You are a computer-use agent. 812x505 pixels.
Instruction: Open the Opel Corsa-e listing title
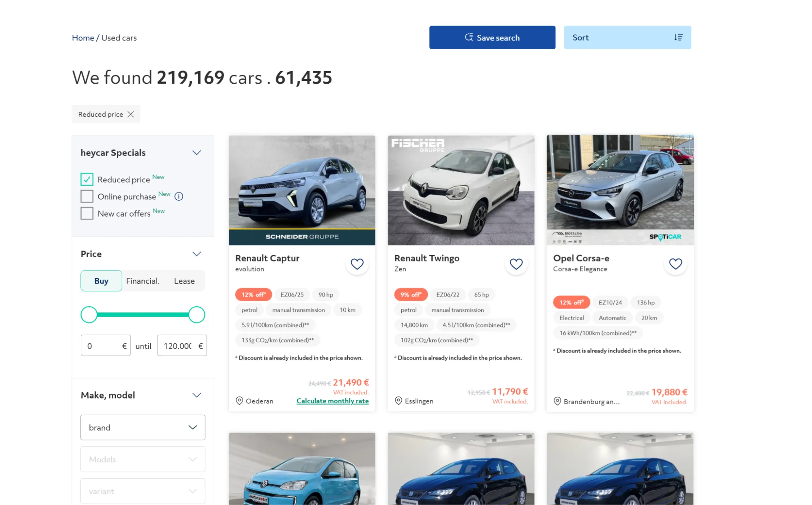(x=581, y=258)
